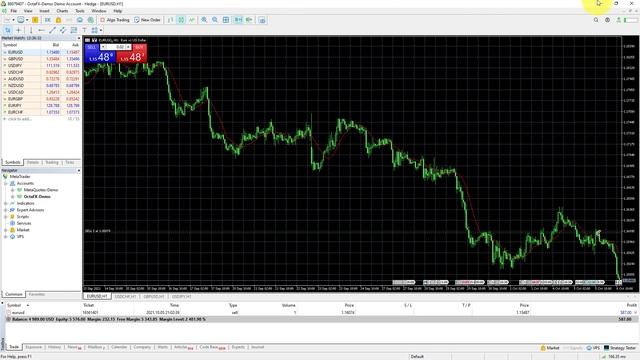Open the View menu

point(28,11)
